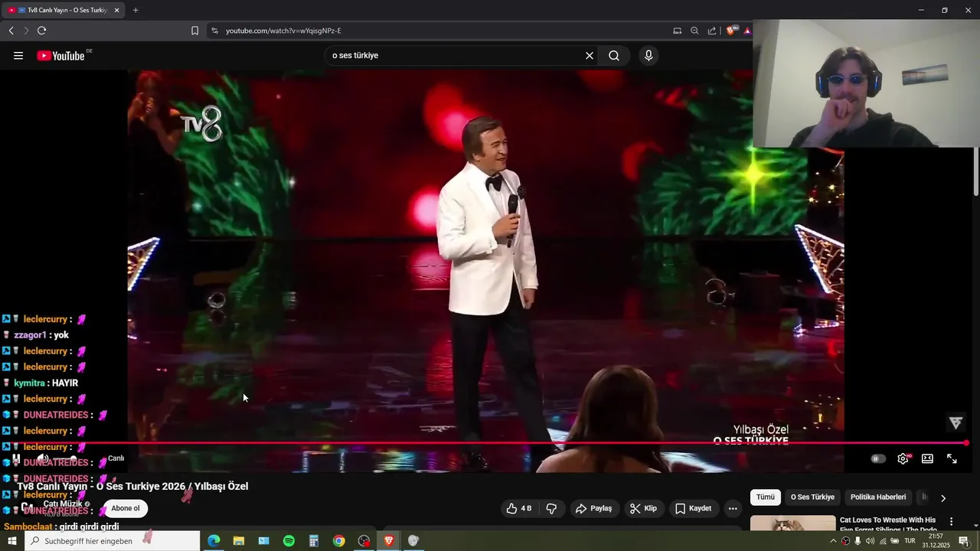Save video with Kaydet button
The height and width of the screenshot is (551, 980).
694,508
